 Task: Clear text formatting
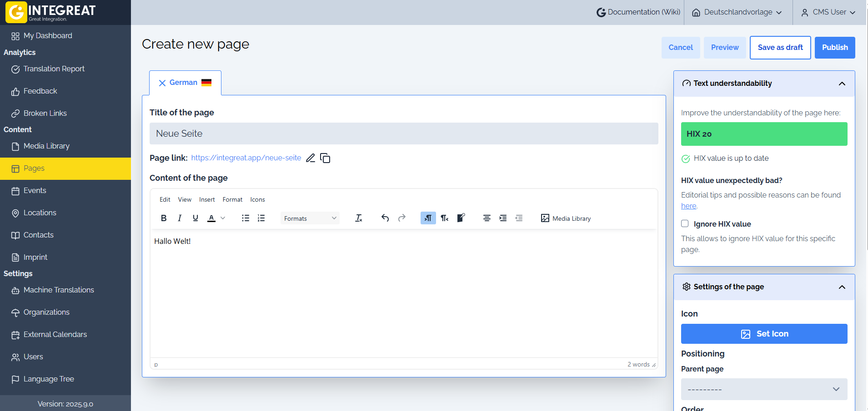click(x=359, y=218)
